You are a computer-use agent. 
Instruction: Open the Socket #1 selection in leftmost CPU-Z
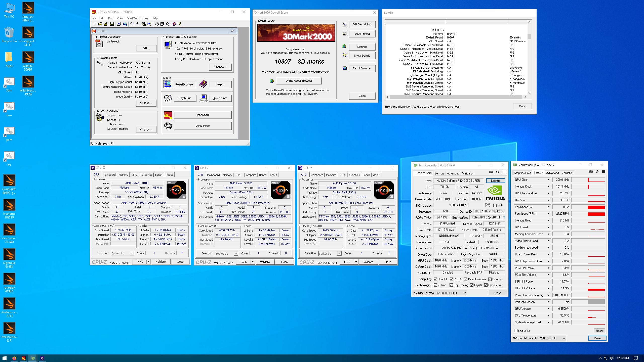122,253
